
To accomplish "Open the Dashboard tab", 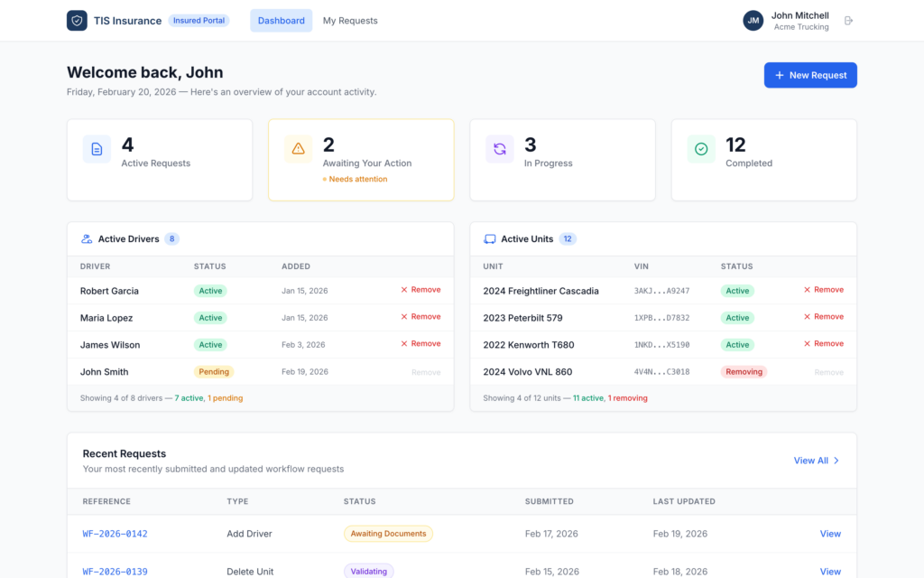I will [x=282, y=21].
